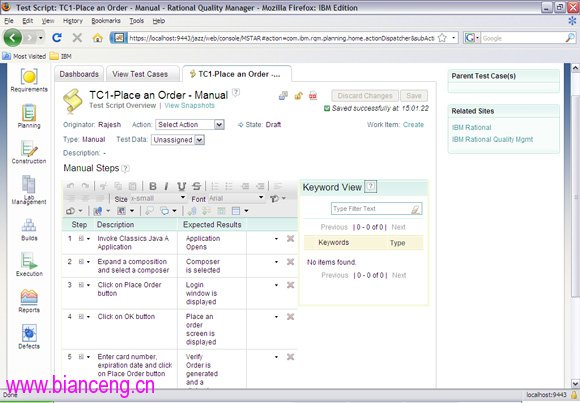Delete step 1 with its X icon

[290, 239]
